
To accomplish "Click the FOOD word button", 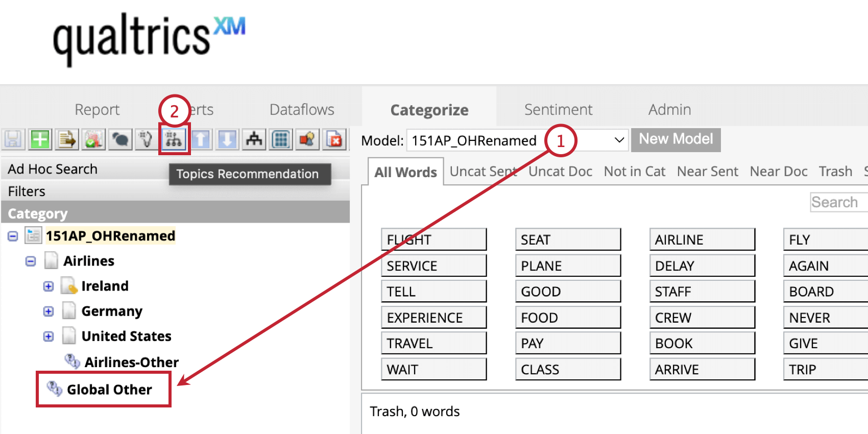I will [x=568, y=318].
